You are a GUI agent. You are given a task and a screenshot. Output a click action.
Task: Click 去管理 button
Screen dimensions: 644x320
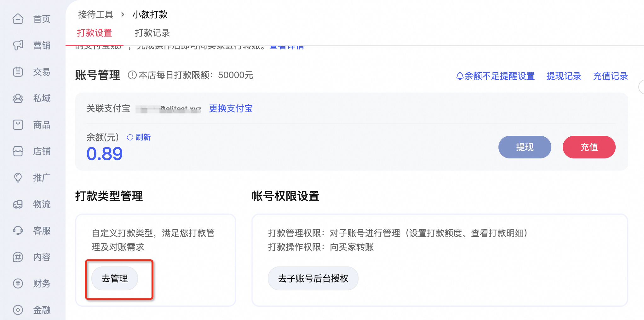115,278
